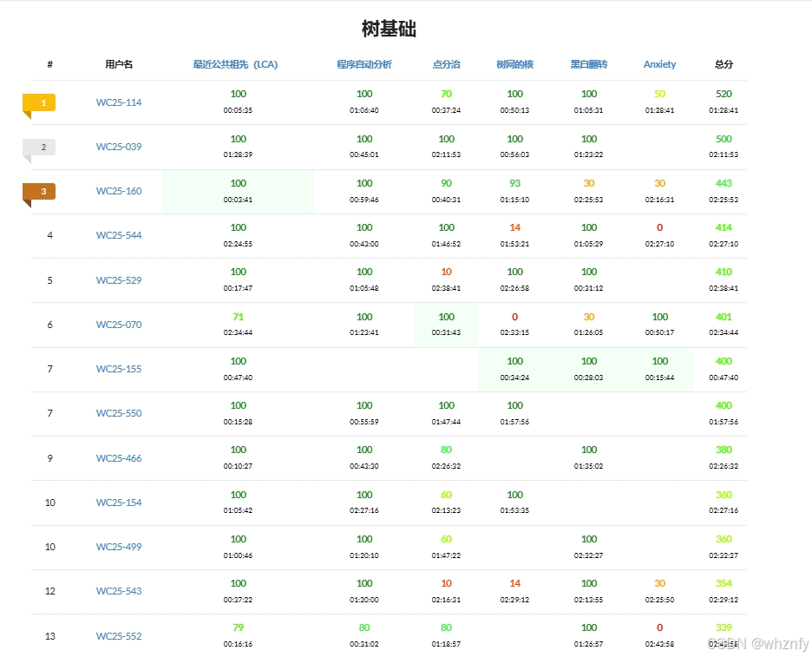Screen dimensions: 812x657
Task: Click the gold rank 1 ribbon badge
Action: 39,105
